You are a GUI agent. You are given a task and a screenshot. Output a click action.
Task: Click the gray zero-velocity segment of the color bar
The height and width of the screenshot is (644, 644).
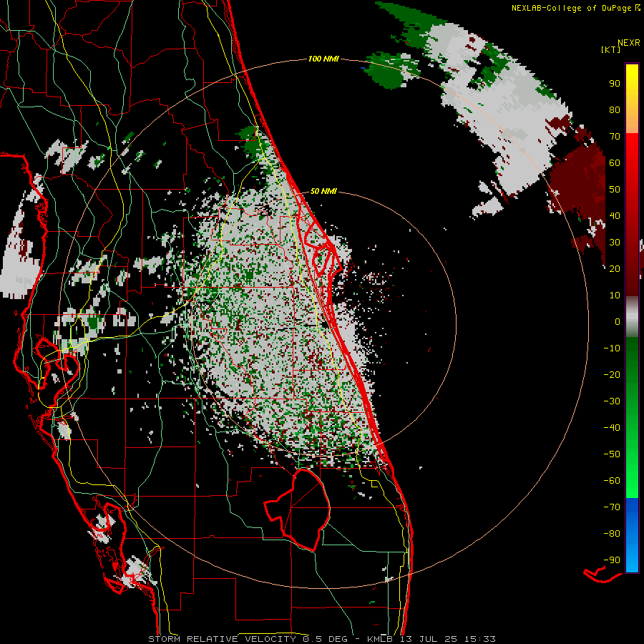[632, 318]
